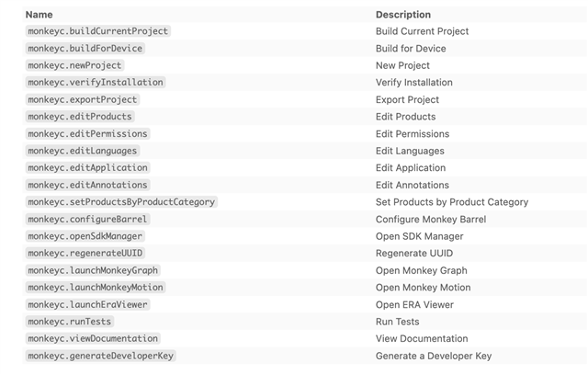Viewport: 588px width, 374px height.
Task: Click the monkeyc.launchMonkeyGraph command entry
Action: click(93, 271)
